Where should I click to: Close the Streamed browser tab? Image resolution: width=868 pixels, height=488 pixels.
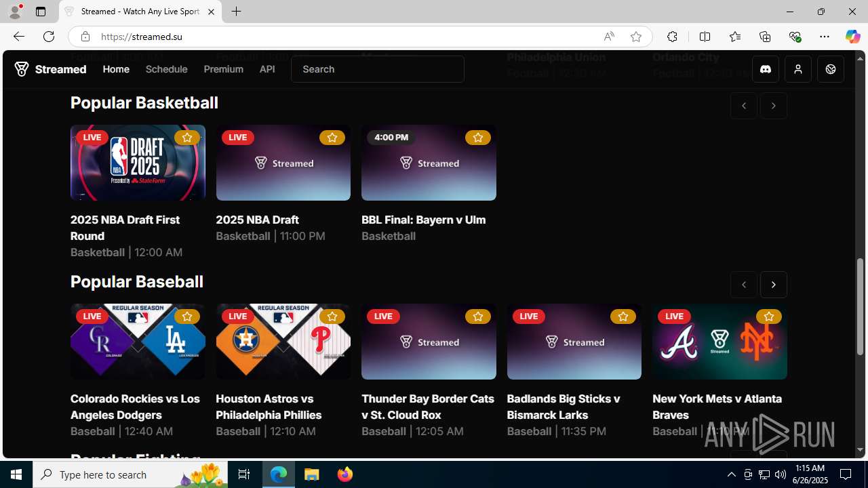(211, 12)
